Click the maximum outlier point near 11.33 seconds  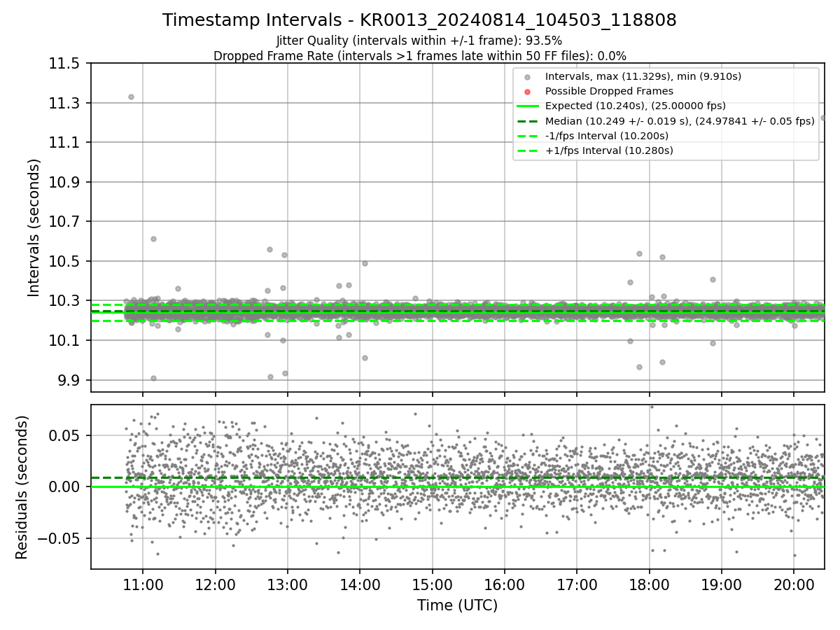point(131,97)
